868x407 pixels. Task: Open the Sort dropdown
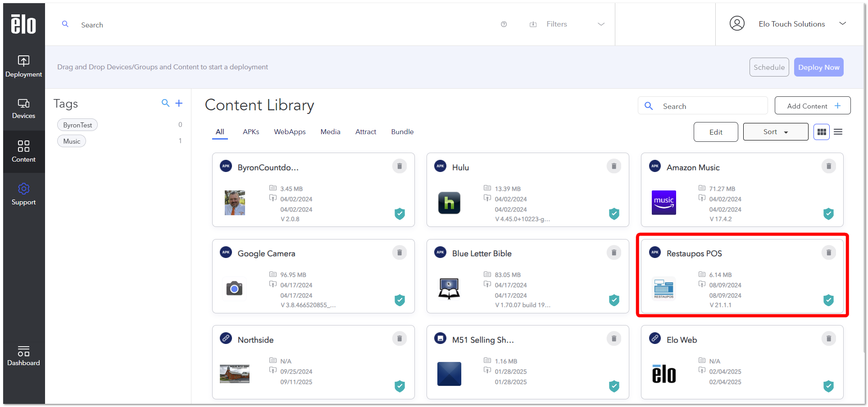coord(775,132)
